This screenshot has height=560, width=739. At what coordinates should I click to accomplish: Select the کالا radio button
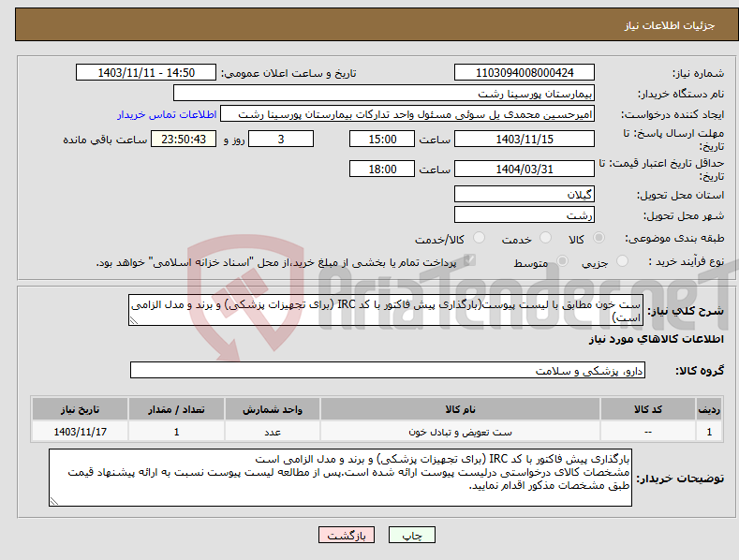pyautogui.click(x=599, y=238)
